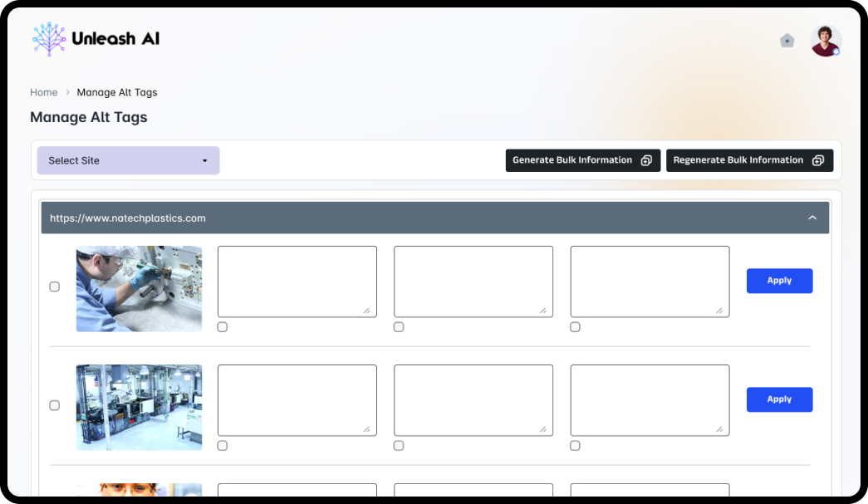This screenshot has width=868, height=504.
Task: Go to Home breadcrumb link
Action: point(44,92)
